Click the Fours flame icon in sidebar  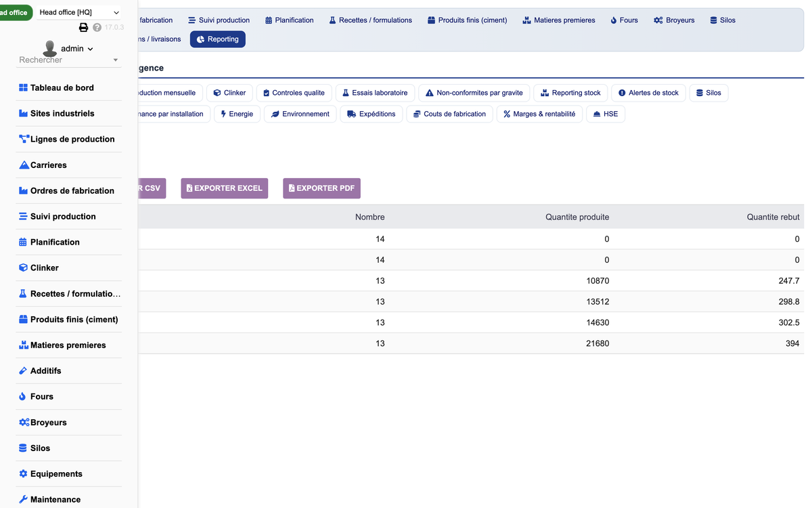[x=22, y=396]
